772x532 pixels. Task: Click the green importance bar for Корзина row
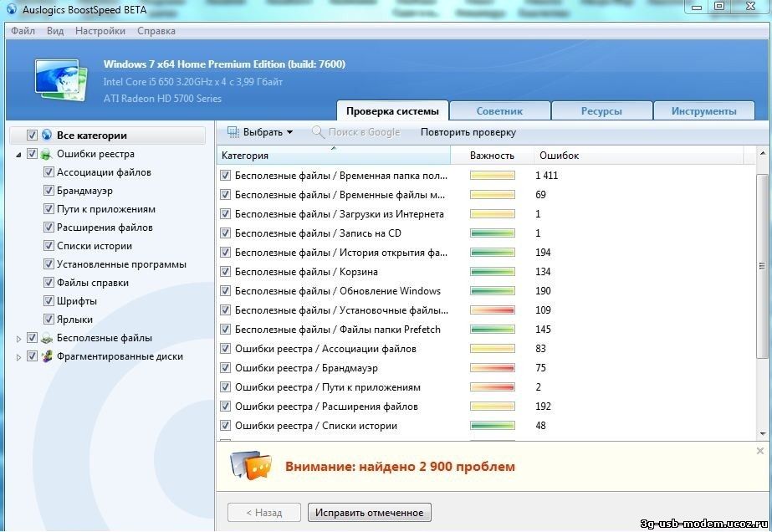pyautogui.click(x=493, y=271)
